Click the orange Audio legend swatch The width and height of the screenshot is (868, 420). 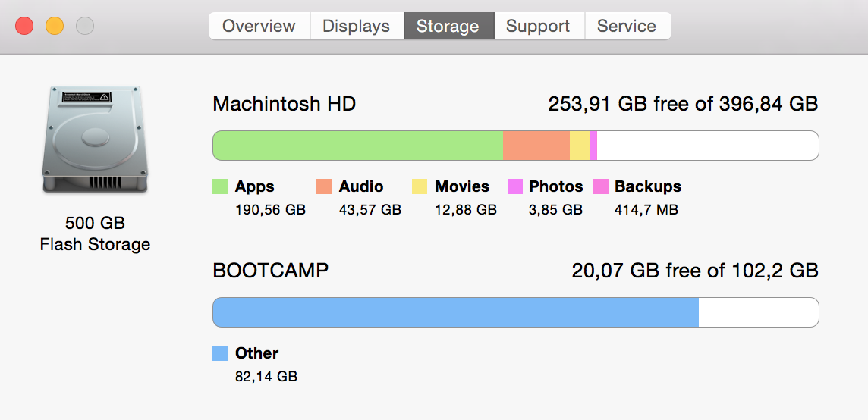[x=324, y=186]
